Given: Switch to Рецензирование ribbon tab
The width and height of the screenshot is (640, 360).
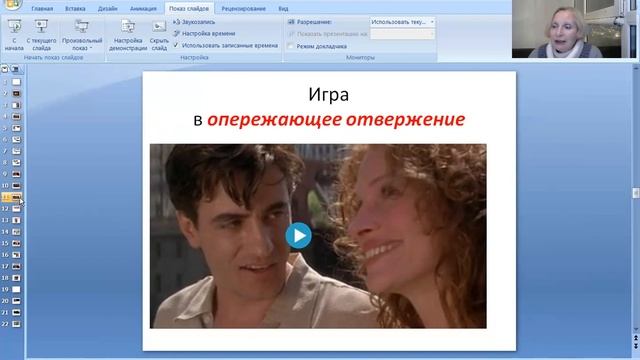Looking at the screenshot, I should point(243,9).
